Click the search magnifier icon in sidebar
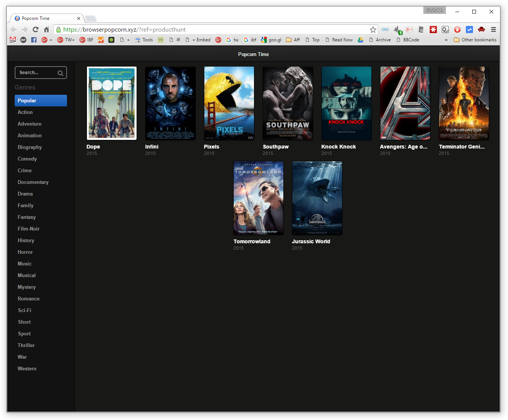The height and width of the screenshot is (420, 508). pyautogui.click(x=60, y=73)
